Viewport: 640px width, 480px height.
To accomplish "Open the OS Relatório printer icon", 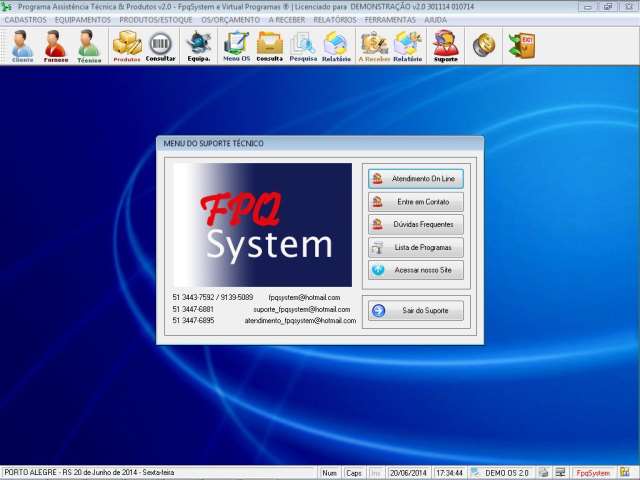I will click(336, 46).
